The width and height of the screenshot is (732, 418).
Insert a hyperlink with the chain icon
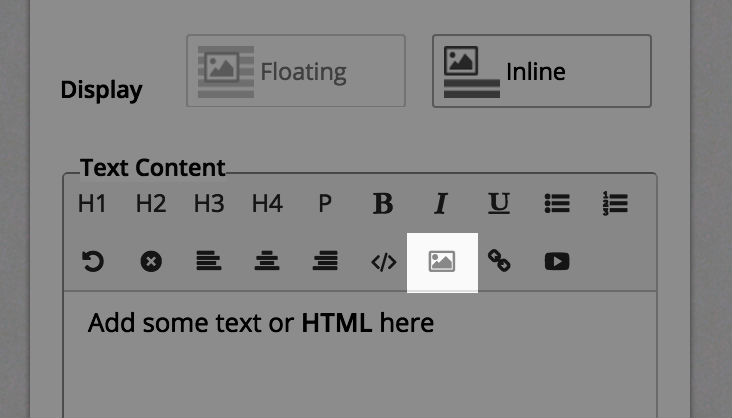[499, 261]
